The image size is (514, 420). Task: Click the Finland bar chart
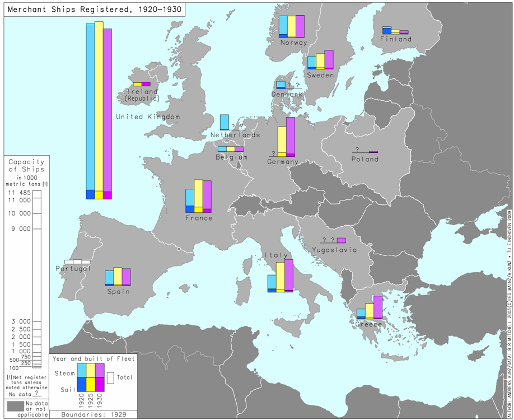click(x=395, y=31)
